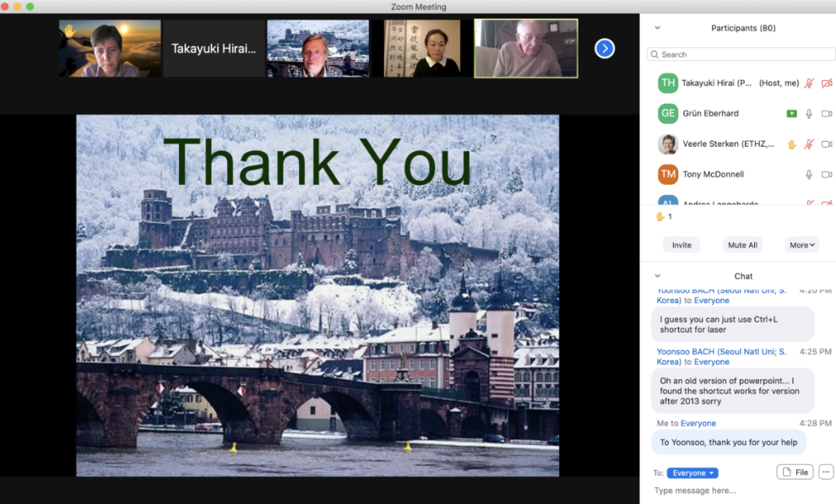Select the highlighted active speaker thumbnail

click(526, 48)
